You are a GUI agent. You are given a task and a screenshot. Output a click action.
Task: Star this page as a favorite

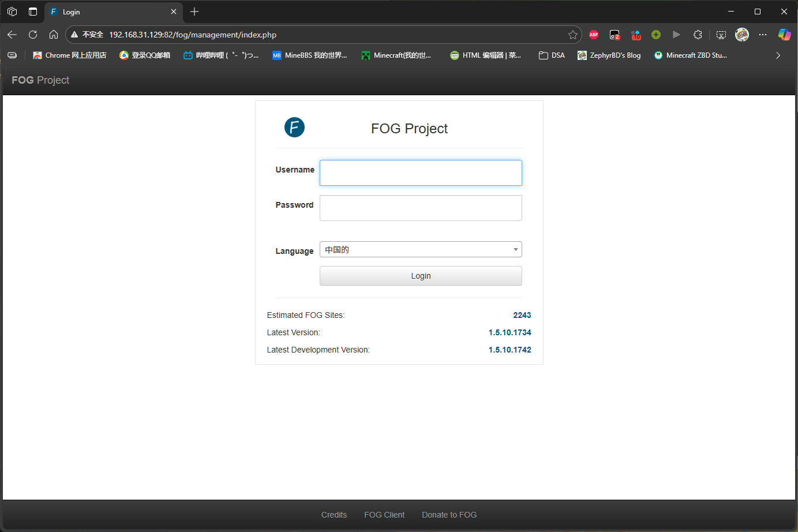coord(572,35)
